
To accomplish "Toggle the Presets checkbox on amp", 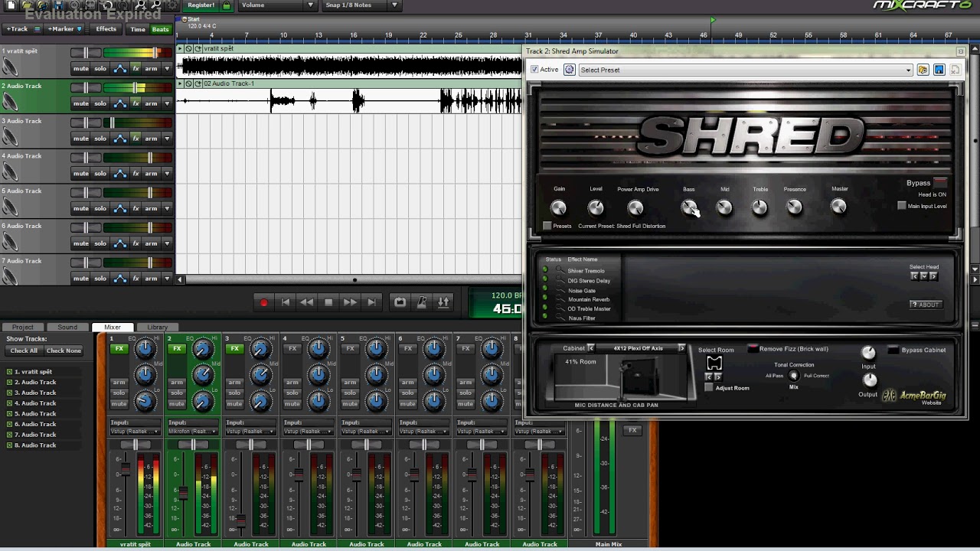I will click(x=547, y=226).
